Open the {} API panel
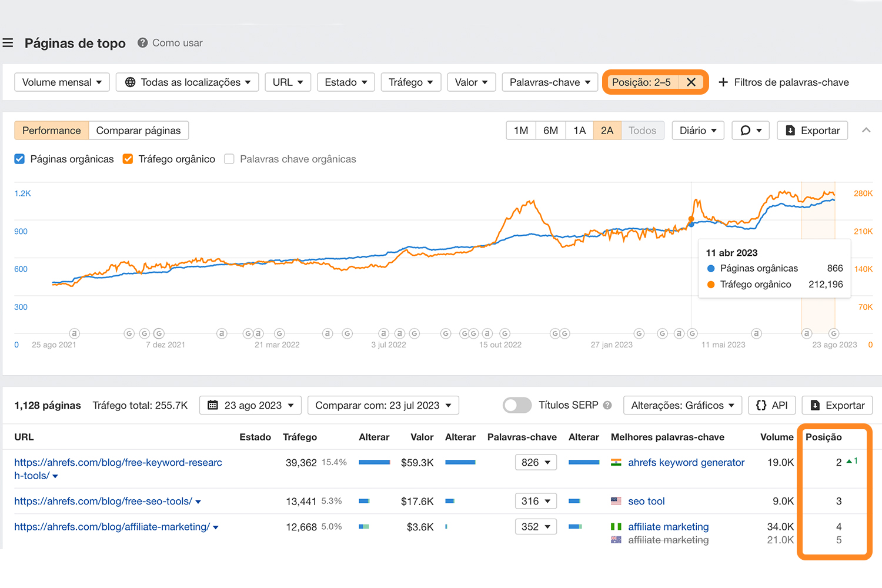The width and height of the screenshot is (882, 588). coord(771,405)
